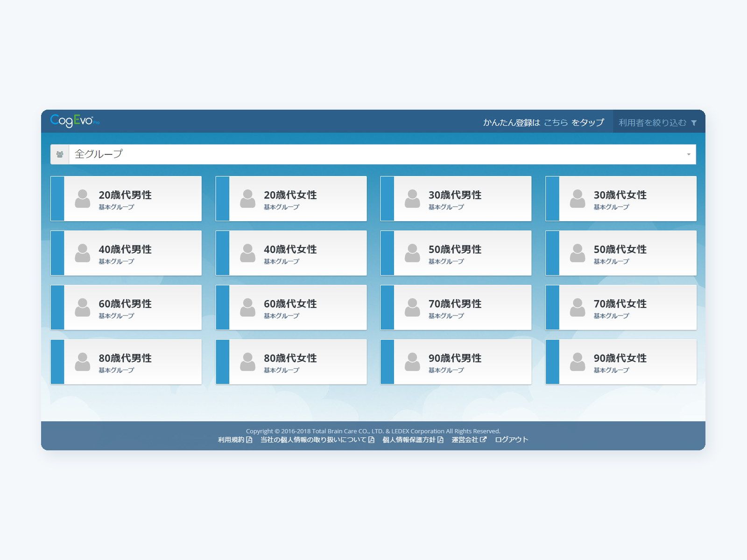Click avatar icon on 90歳代女性 card

[578, 362]
